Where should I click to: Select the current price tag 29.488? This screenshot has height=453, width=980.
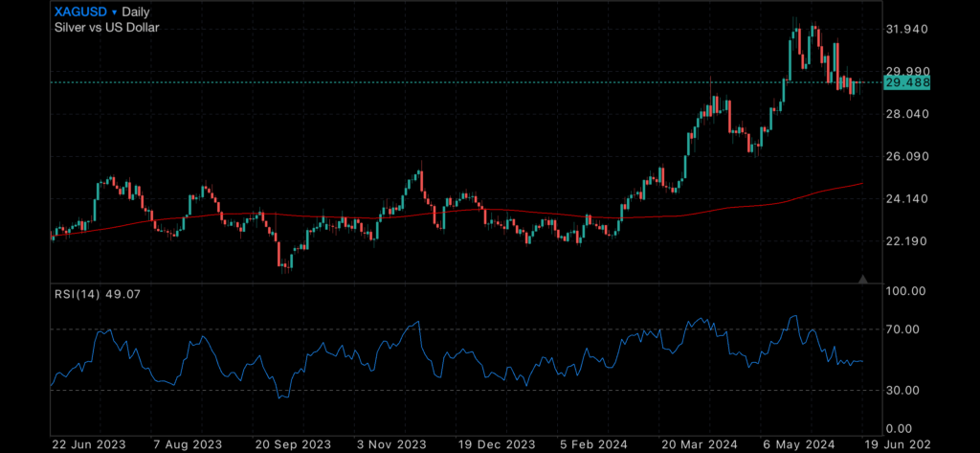click(907, 82)
